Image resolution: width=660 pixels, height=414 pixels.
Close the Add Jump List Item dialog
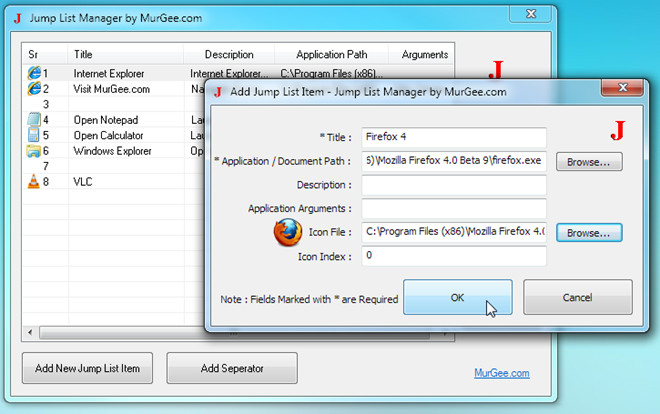point(623,87)
